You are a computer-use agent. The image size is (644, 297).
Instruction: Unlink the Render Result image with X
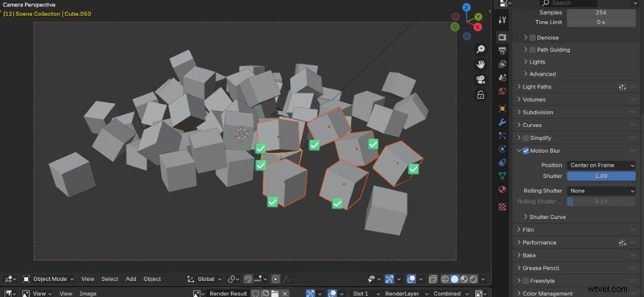(x=285, y=293)
